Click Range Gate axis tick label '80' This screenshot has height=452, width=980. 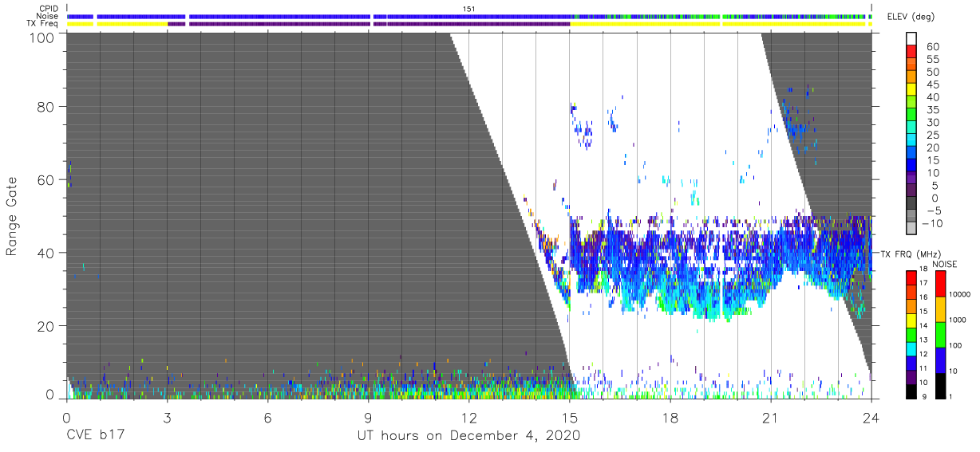(45, 107)
